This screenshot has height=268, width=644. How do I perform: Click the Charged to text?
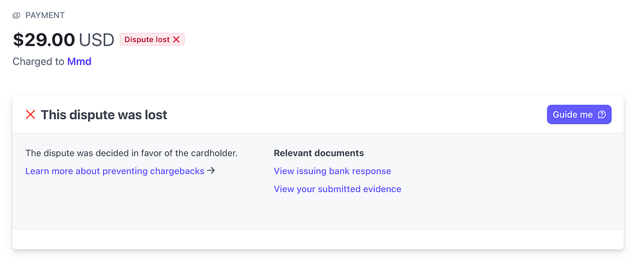pyautogui.click(x=38, y=62)
